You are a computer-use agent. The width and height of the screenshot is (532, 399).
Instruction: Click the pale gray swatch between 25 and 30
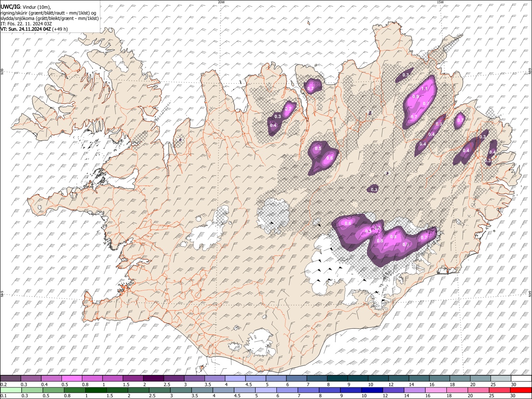(x=500, y=378)
